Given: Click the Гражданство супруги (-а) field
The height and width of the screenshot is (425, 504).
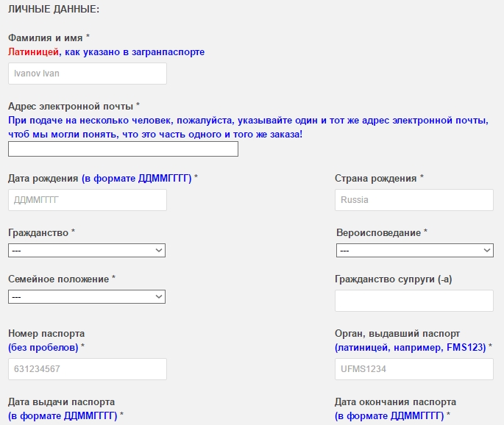Looking at the screenshot, I should coord(414,301).
